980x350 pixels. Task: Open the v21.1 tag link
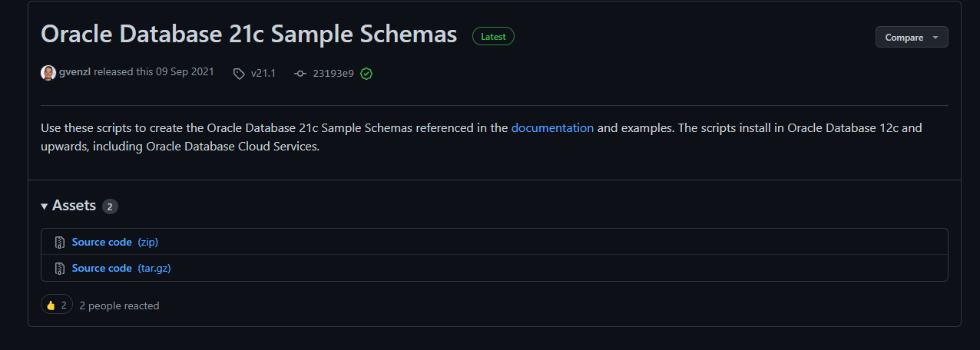tap(263, 74)
